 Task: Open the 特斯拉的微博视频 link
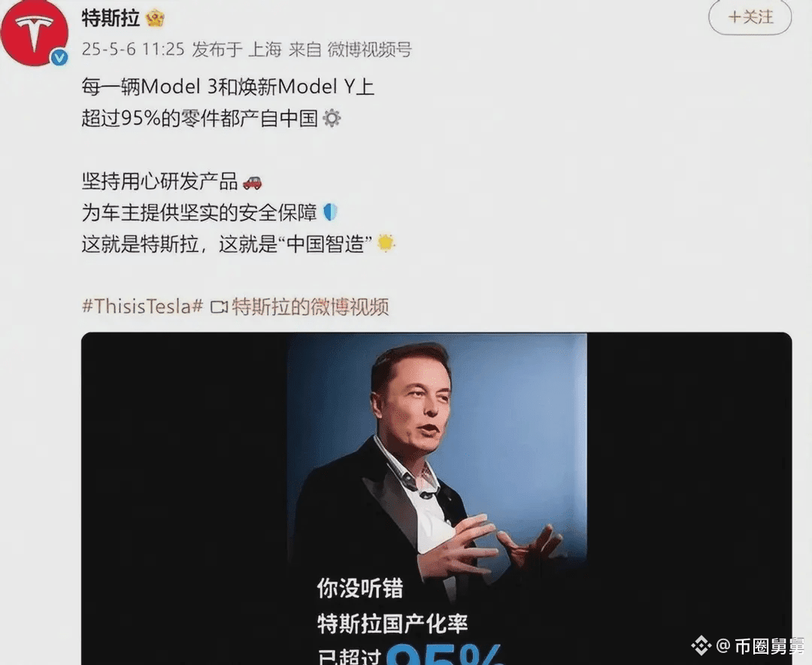tap(310, 307)
